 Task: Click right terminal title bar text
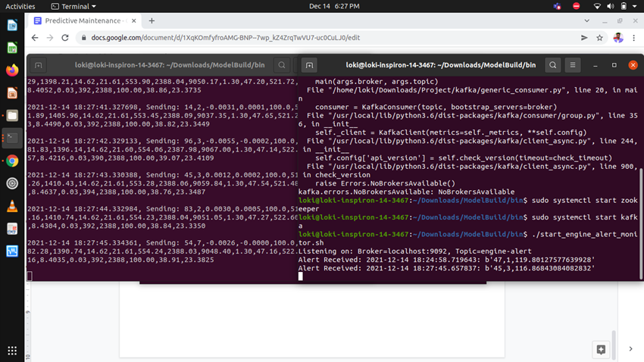pos(441,65)
